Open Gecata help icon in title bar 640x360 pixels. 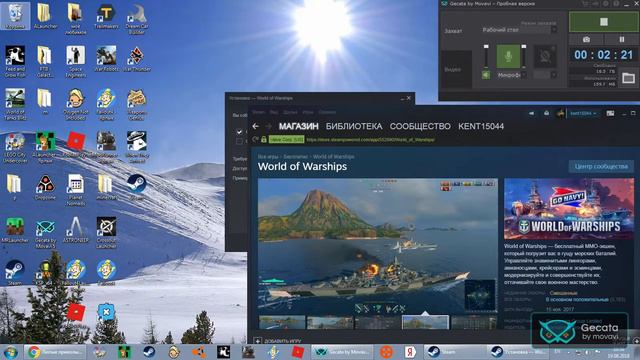616,4
